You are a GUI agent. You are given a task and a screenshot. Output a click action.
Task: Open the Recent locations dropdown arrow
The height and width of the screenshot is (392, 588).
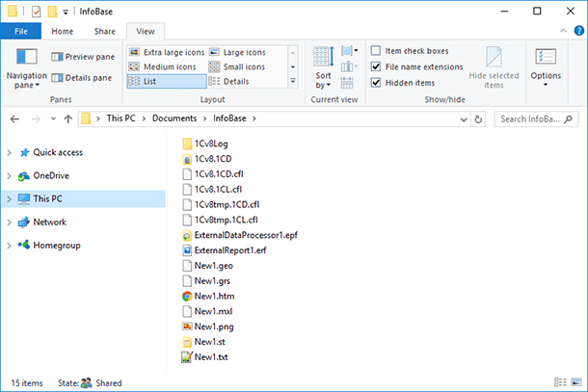pyautogui.click(x=53, y=118)
